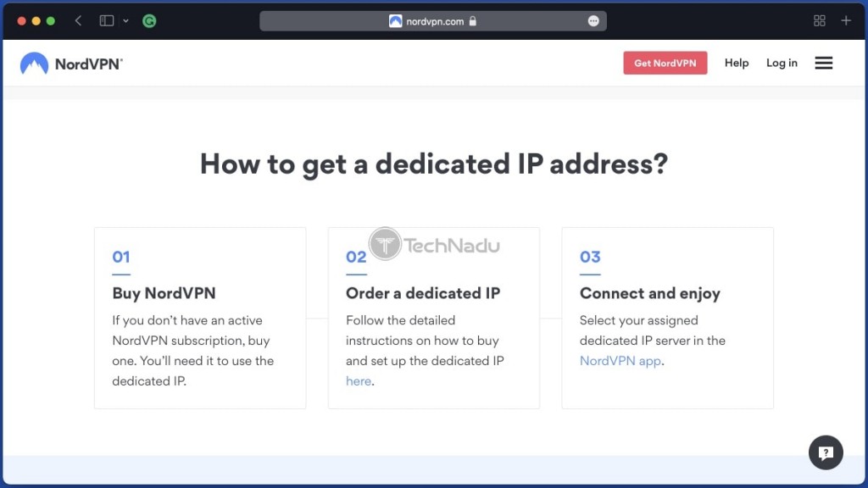Open the Grammarly extension icon
868x488 pixels.
149,21
